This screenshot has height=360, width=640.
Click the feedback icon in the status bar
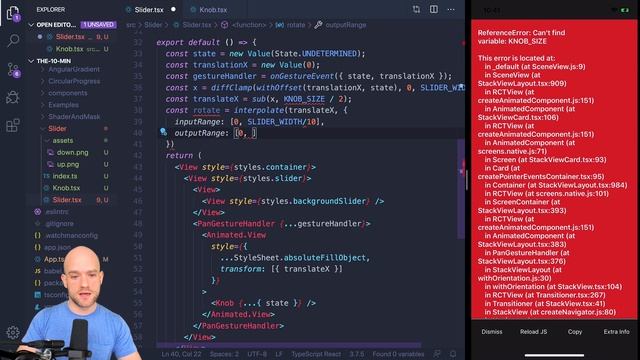point(437,354)
